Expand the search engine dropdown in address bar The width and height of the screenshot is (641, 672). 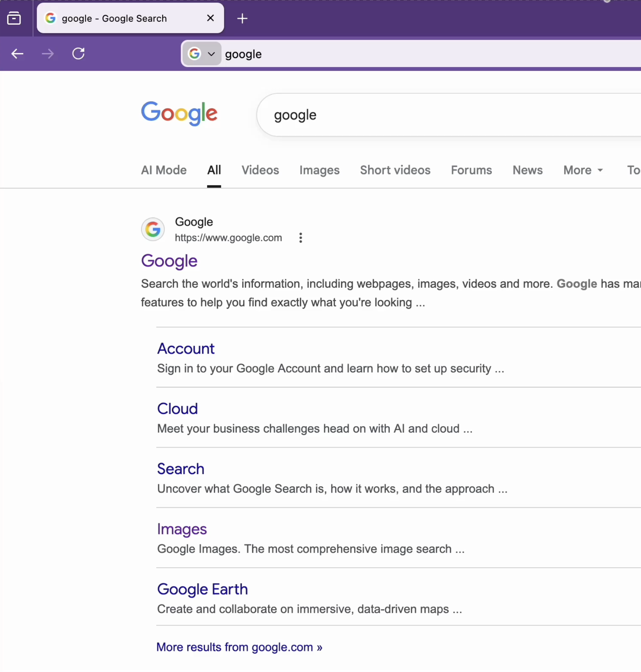coord(202,54)
